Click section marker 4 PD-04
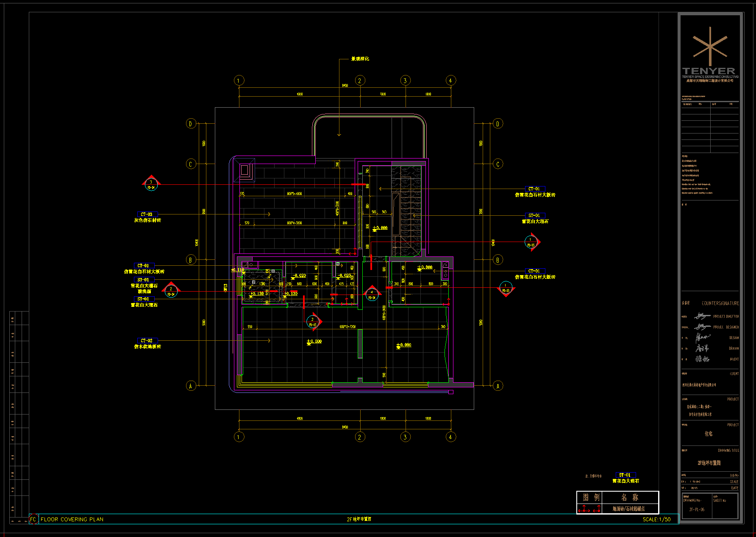The width and height of the screenshot is (756, 537). (x=372, y=294)
